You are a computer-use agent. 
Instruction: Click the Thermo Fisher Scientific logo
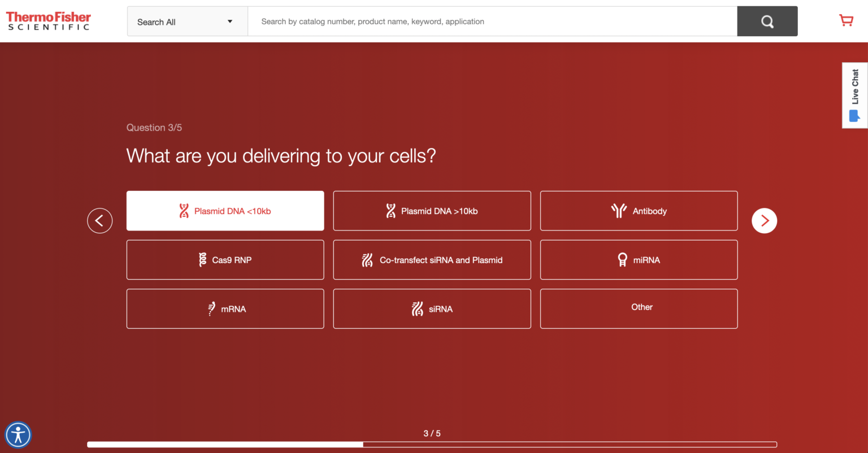click(49, 21)
